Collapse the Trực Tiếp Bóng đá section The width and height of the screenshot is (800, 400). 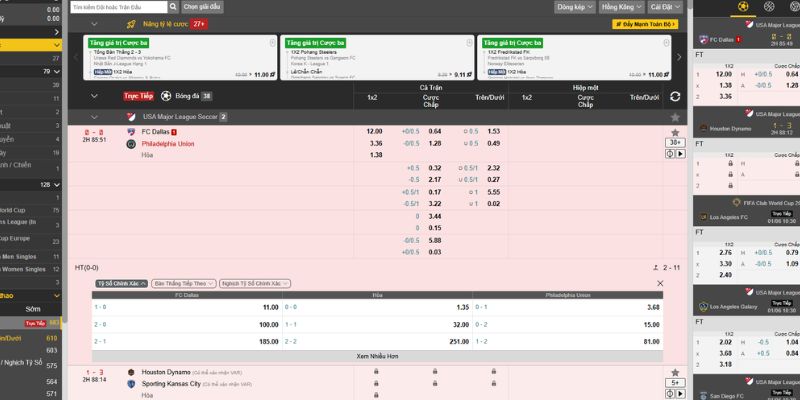pos(94,96)
